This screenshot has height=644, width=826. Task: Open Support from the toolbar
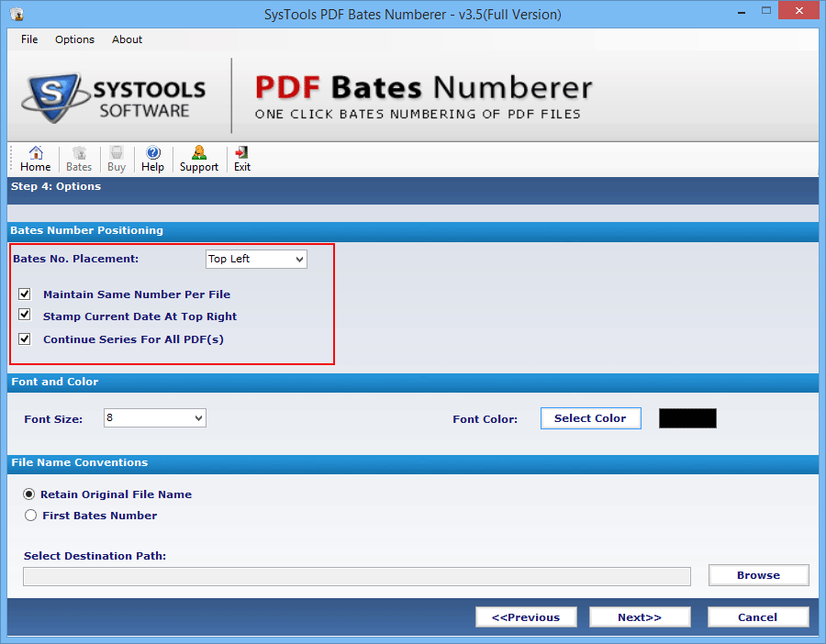coord(198,159)
